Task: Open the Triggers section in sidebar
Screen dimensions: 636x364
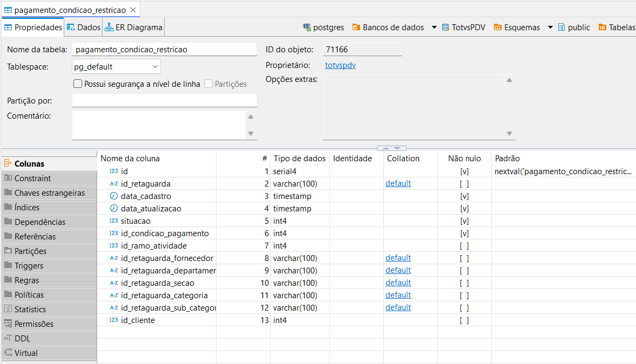Action: pos(29,266)
